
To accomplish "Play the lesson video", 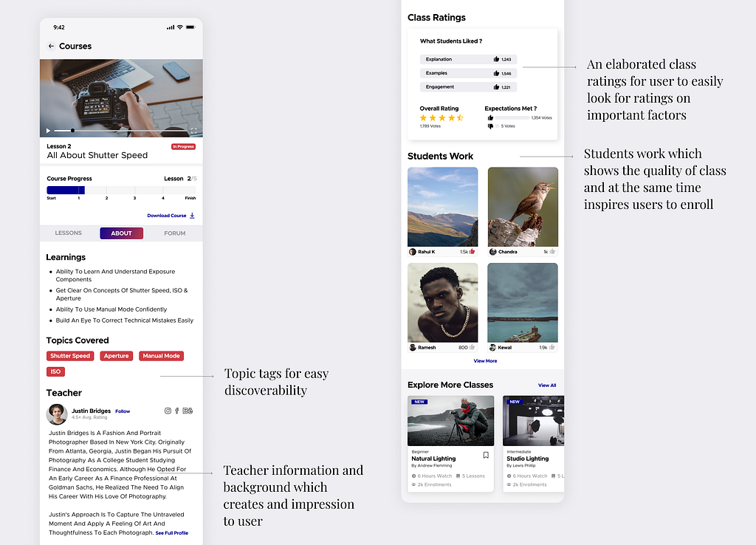I will coord(48,131).
